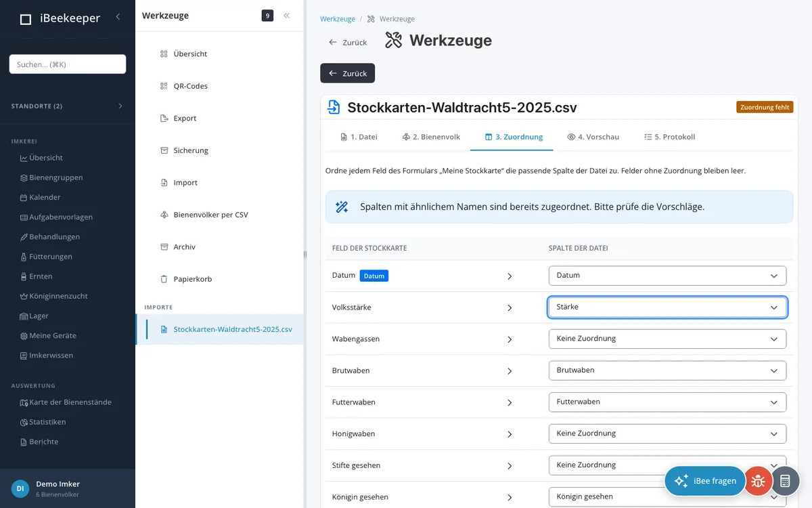
Task: Click the Archiv box icon
Action: 164,247
